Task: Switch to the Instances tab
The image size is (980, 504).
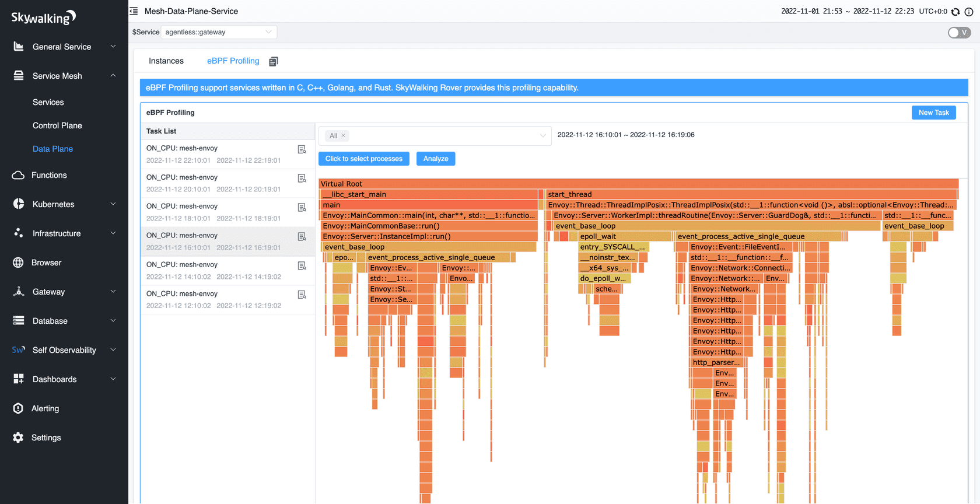Action: tap(166, 61)
